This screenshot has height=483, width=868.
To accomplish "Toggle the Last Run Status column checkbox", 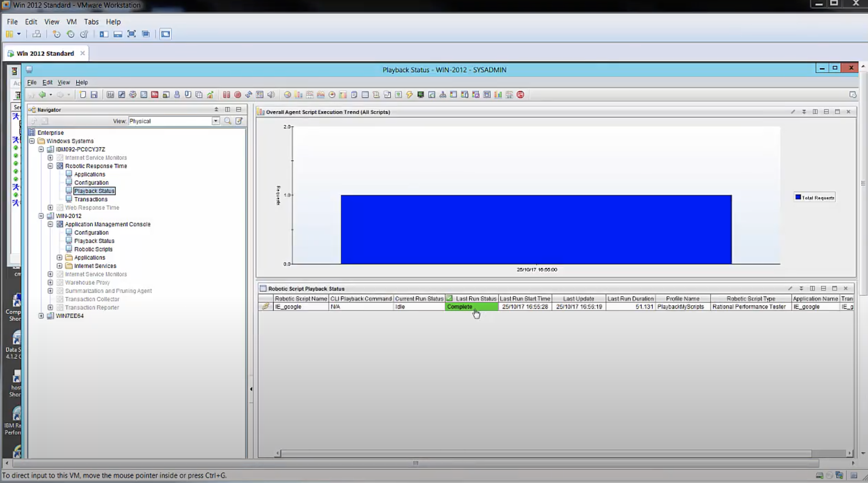I will (449, 298).
